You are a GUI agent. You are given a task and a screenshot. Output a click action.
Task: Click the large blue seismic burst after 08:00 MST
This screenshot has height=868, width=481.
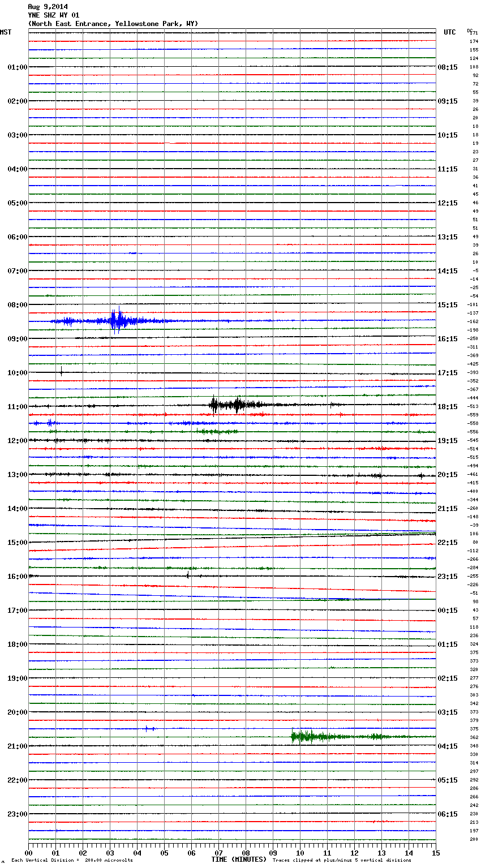119,321
